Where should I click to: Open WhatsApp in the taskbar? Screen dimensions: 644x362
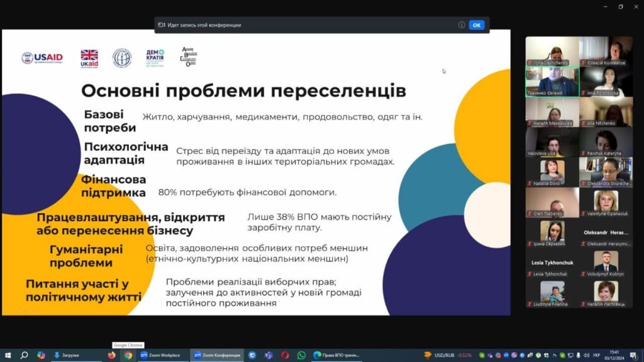(x=301, y=355)
